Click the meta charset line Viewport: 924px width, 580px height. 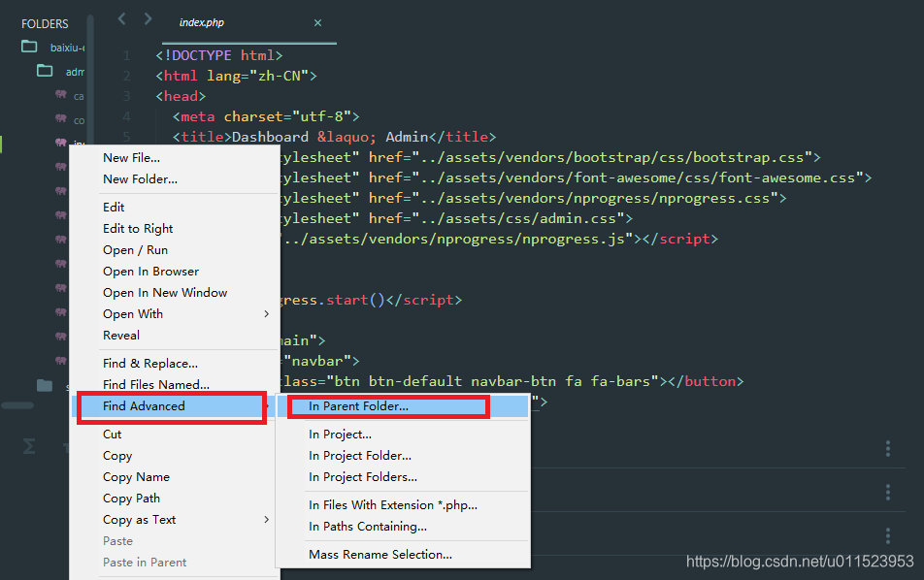coord(266,116)
